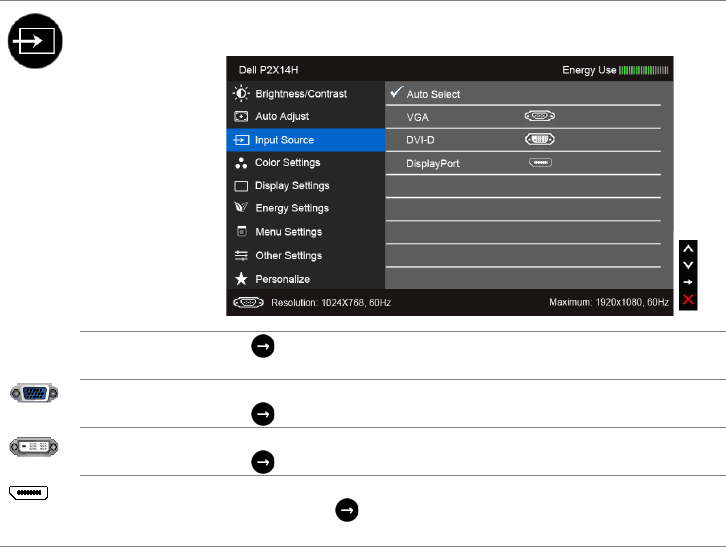Click the blue VGA connector picture below the OSD

34,393
